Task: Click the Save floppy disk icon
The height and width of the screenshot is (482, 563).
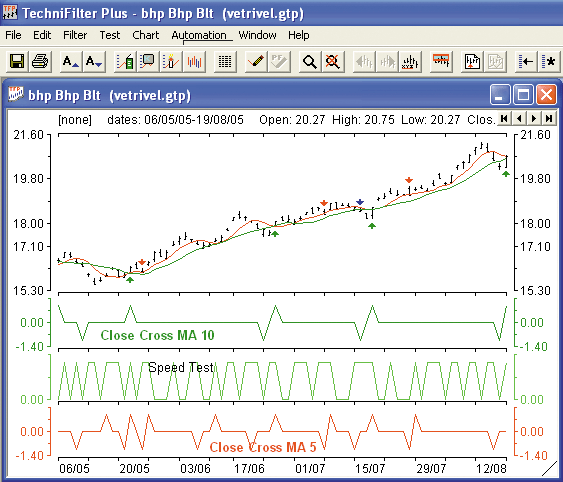Action: click(x=17, y=62)
